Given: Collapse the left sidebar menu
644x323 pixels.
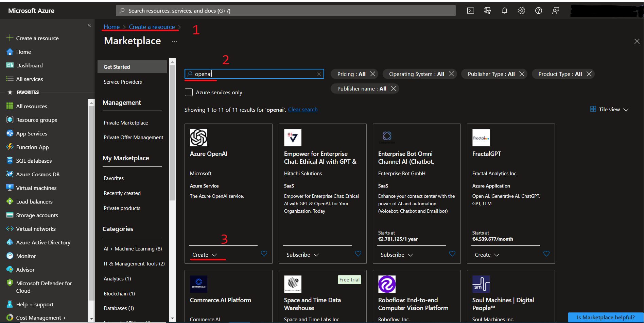Looking at the screenshot, I should tap(89, 25).
